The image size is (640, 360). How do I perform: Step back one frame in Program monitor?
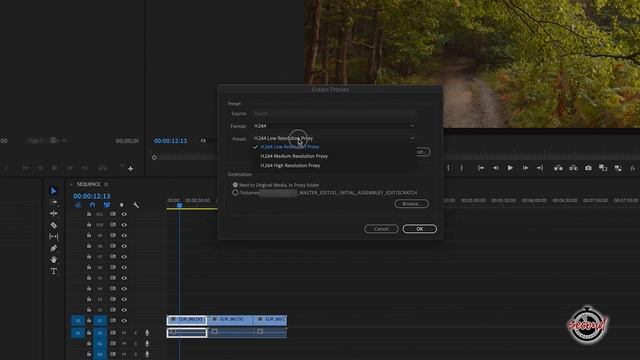[x=495, y=168]
